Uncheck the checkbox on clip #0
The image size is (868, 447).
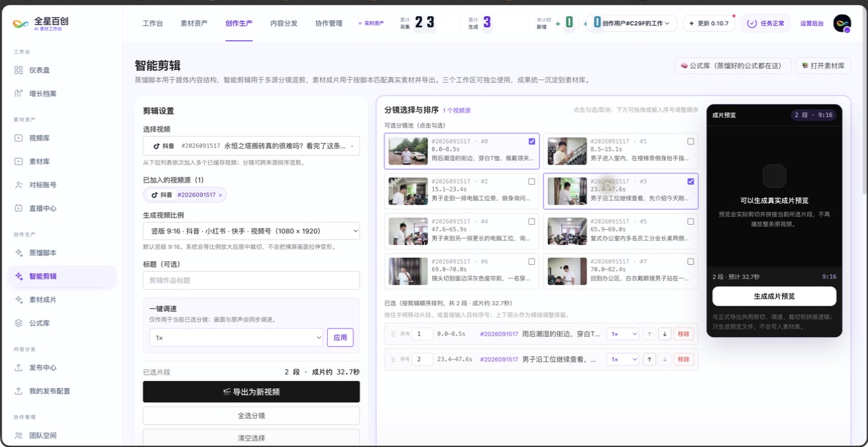click(532, 141)
